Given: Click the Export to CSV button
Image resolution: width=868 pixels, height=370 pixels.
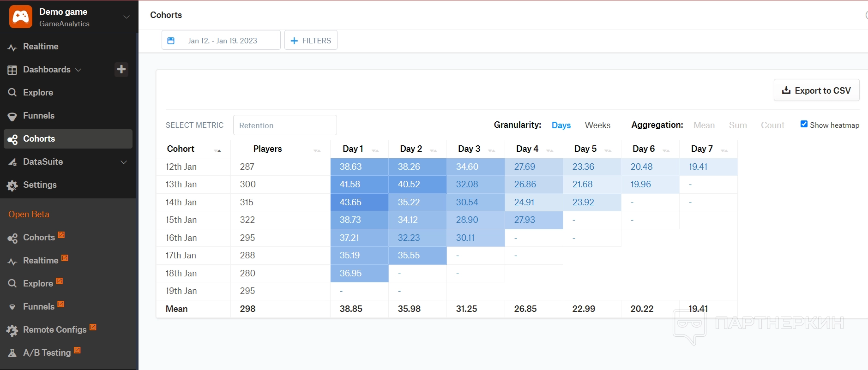Looking at the screenshot, I should [x=816, y=90].
